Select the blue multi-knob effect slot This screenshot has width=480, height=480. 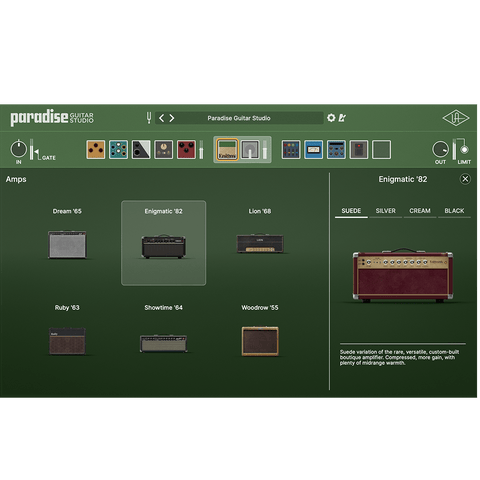pyautogui.click(x=336, y=149)
